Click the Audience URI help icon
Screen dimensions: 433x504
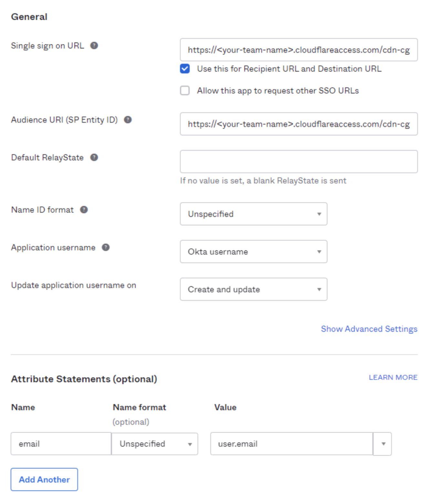pyautogui.click(x=128, y=120)
